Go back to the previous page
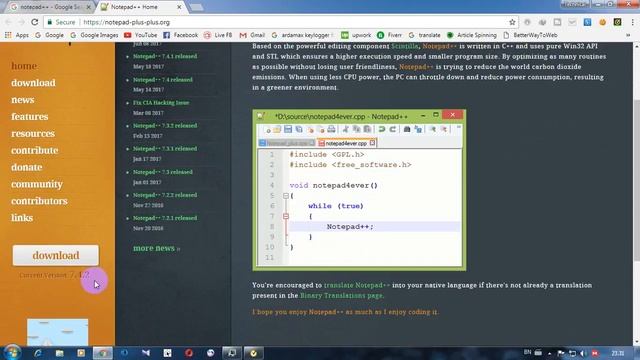This screenshot has width=640, height=360. pos(8,22)
